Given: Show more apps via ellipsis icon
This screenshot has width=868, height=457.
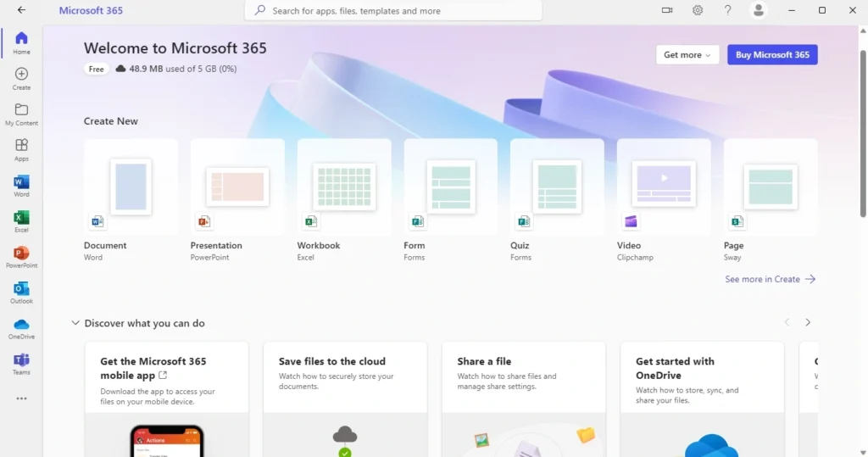Looking at the screenshot, I should 21,398.
